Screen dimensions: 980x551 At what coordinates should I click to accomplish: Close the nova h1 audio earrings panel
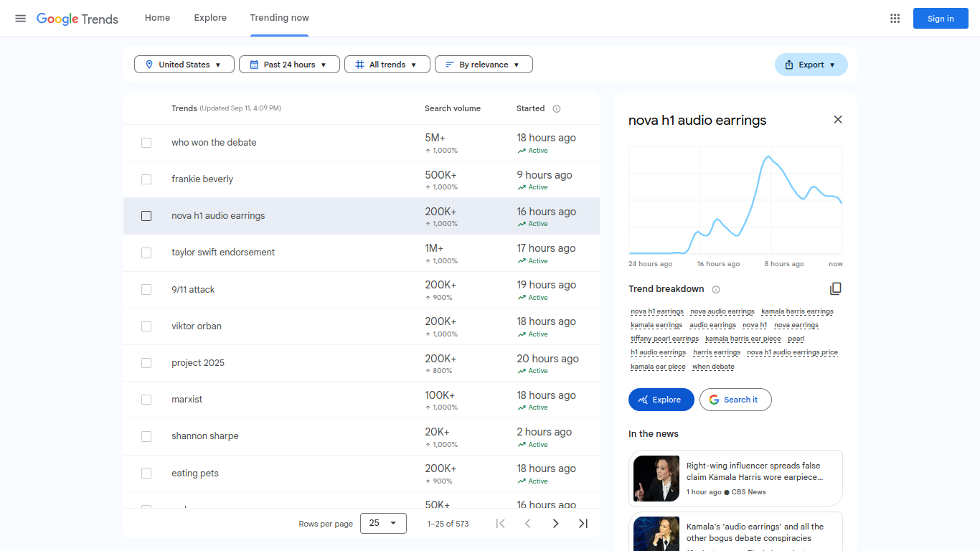tap(837, 120)
